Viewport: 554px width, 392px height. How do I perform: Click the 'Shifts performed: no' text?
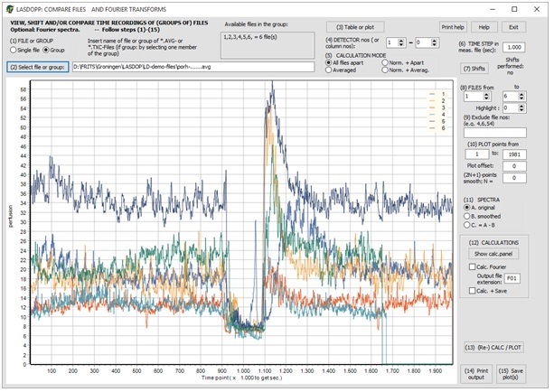(x=512, y=66)
